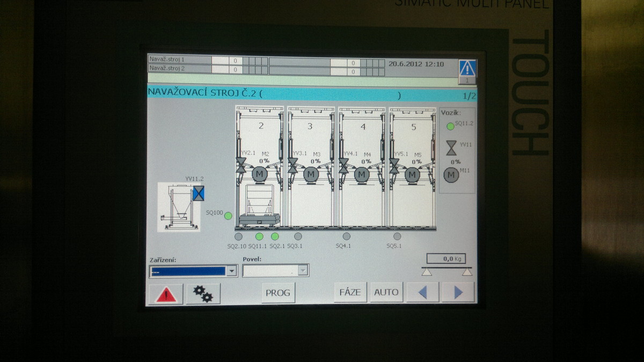The image size is (644, 362).
Task: Select motor M3 symbol in bay 3
Action: click(311, 175)
